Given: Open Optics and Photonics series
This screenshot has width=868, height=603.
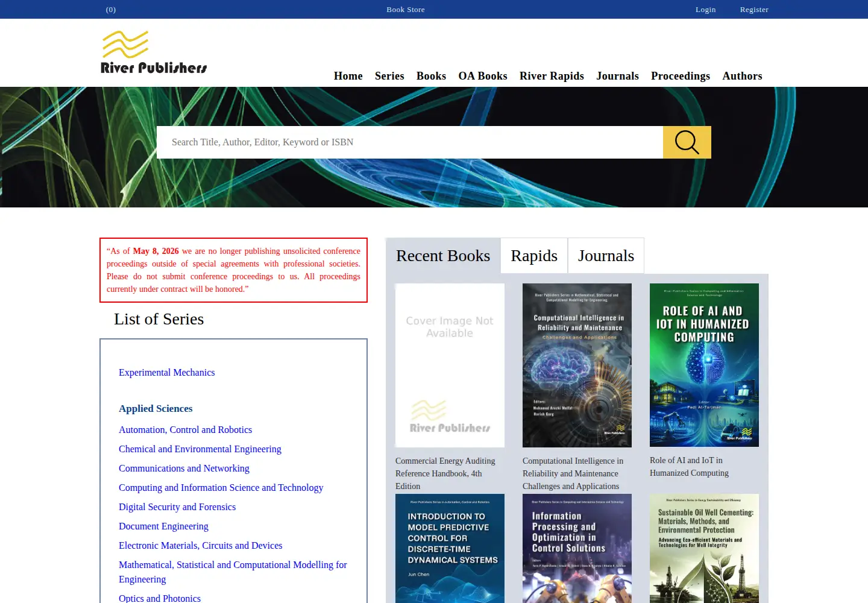Looking at the screenshot, I should (x=160, y=598).
